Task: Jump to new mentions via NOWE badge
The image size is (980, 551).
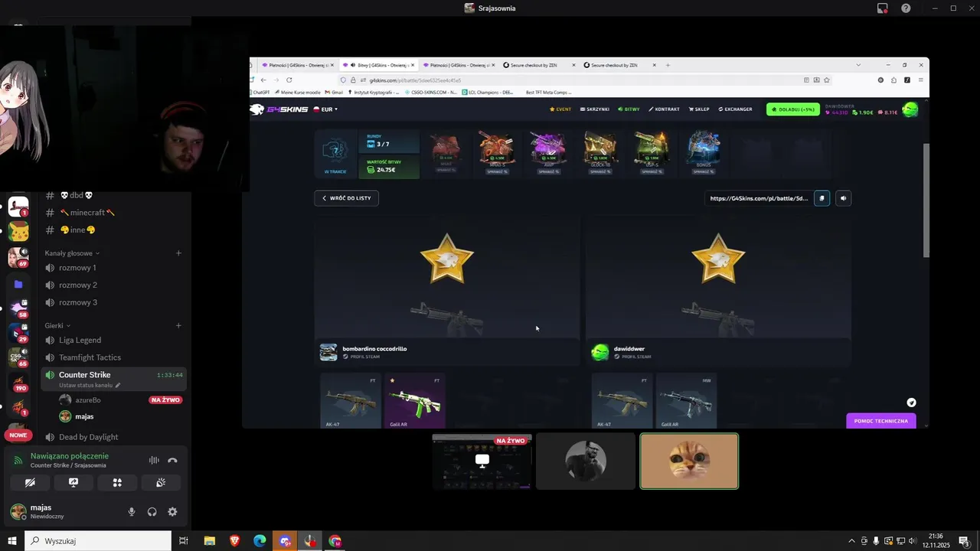Action: click(18, 435)
